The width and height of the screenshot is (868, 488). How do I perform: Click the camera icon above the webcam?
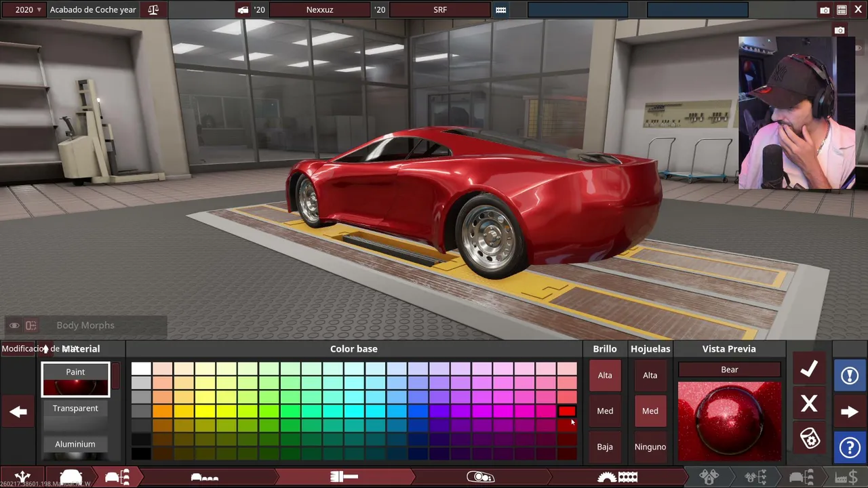click(x=840, y=30)
